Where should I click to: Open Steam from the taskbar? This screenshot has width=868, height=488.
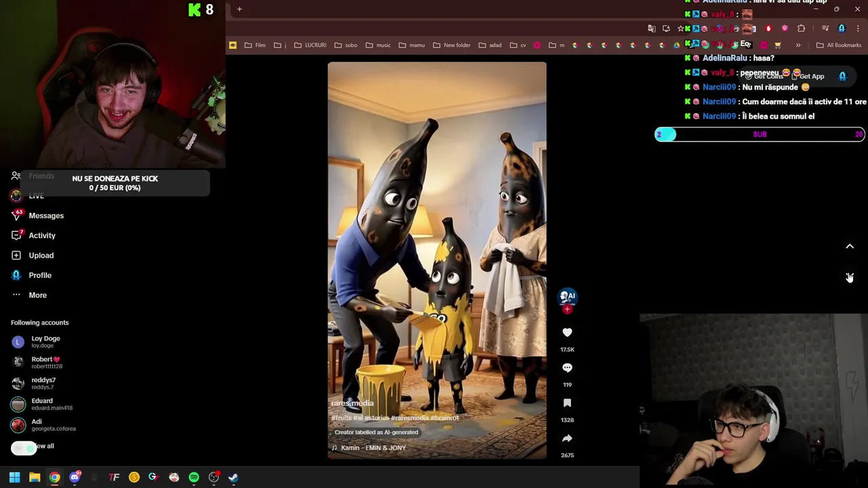click(233, 477)
